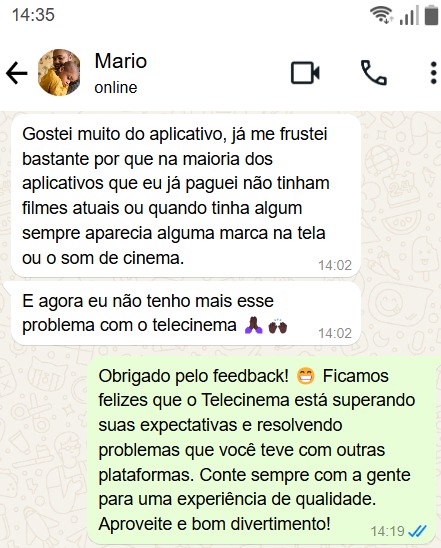Open the three-dot more options menu

(433, 73)
